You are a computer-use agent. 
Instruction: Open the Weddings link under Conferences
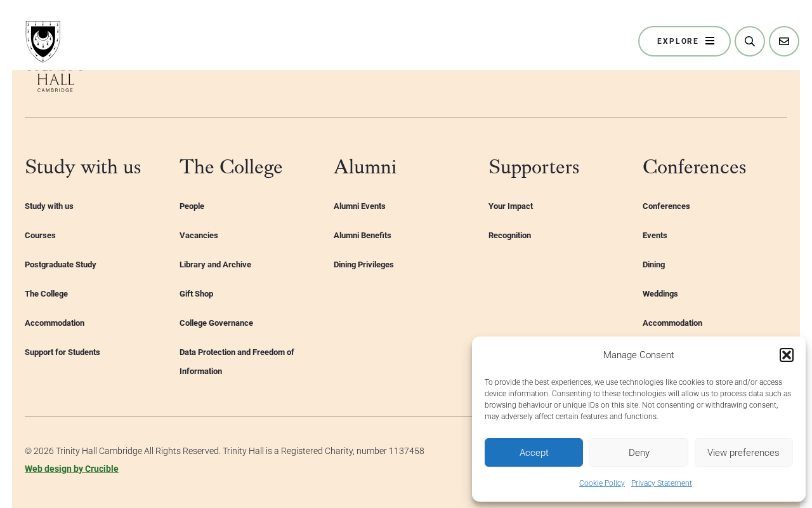coord(660,294)
